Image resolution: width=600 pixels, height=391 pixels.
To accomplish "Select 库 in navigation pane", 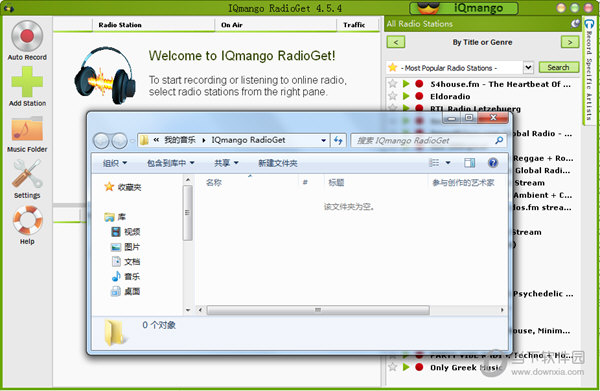I will pos(115,217).
